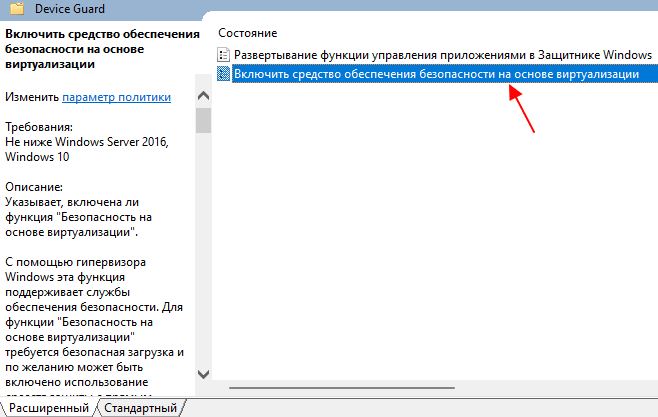Click the description pane scroll down arrow

204,374
